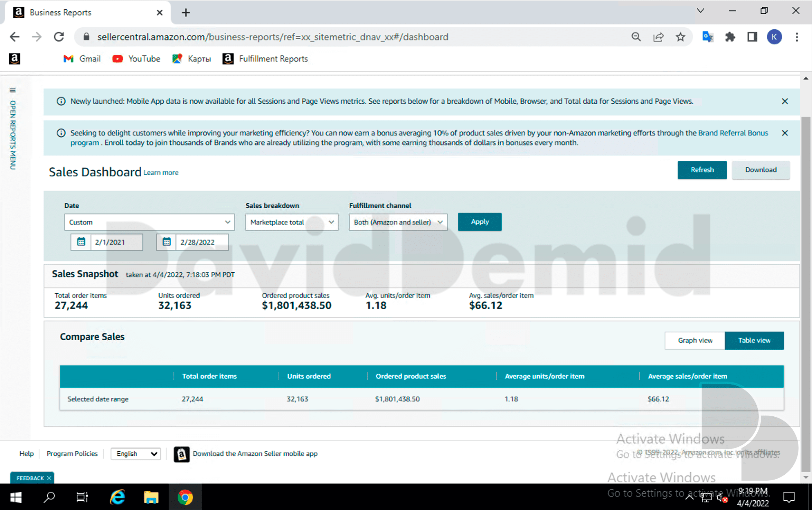
Task: Download the sales dashboard report
Action: (x=761, y=170)
